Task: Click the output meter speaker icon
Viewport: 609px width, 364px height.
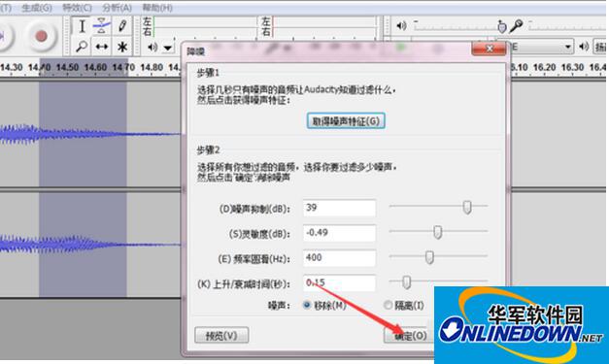Action: pyautogui.click(x=152, y=48)
